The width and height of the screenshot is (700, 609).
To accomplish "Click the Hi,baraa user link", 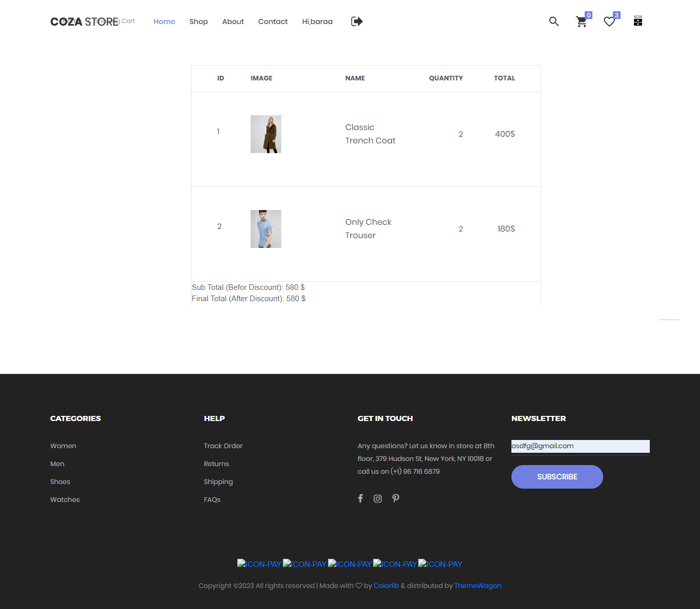I will [x=318, y=22].
